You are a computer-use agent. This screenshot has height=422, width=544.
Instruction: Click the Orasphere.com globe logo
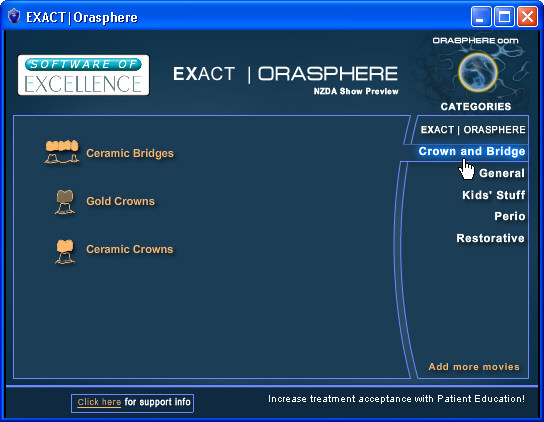point(478,72)
